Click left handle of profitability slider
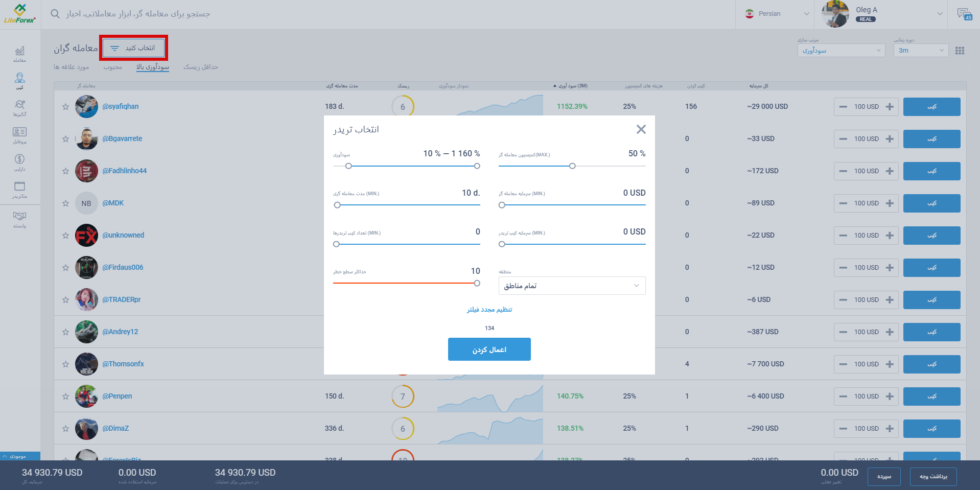This screenshot has width=980, height=490. point(348,166)
